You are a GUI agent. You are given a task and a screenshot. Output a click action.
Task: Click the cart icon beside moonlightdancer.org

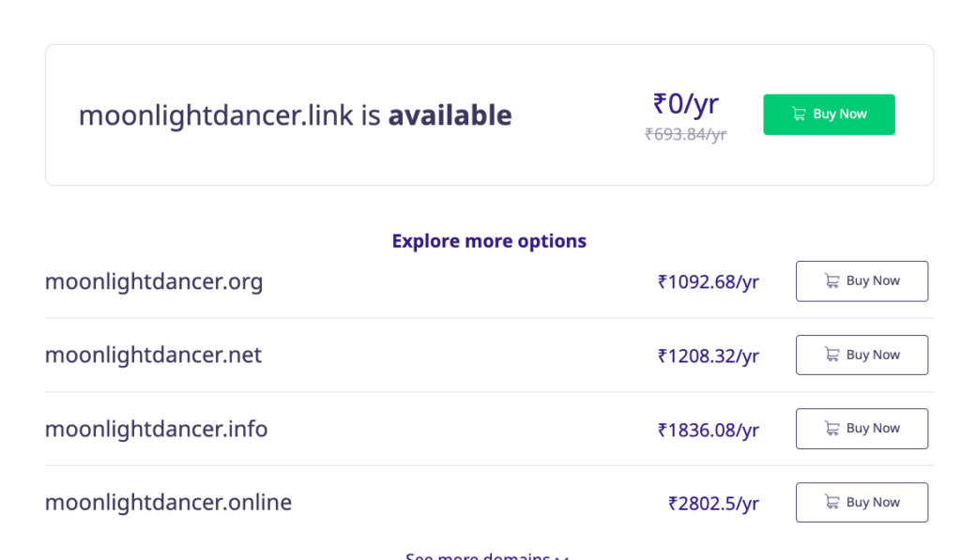click(831, 280)
